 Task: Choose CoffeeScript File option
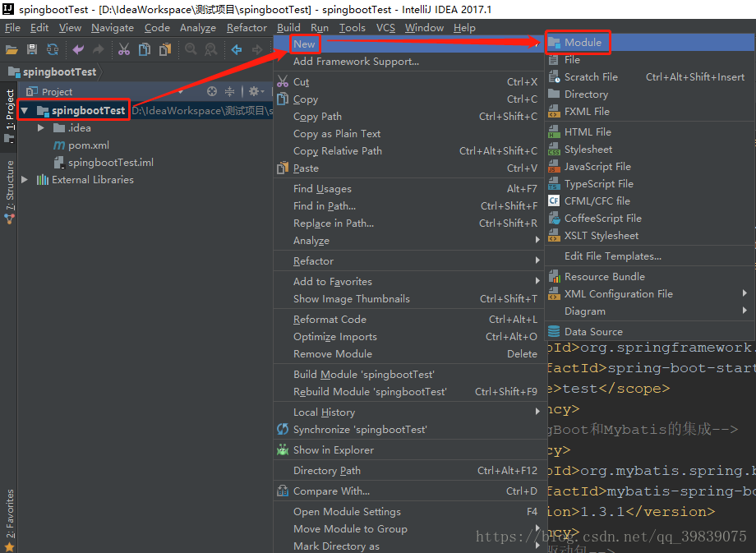click(649, 219)
